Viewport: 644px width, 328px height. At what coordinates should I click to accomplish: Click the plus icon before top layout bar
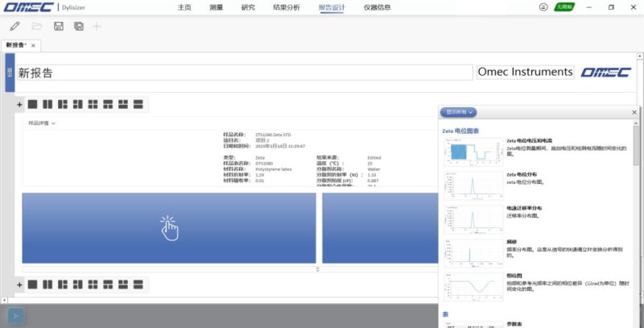pos(19,104)
